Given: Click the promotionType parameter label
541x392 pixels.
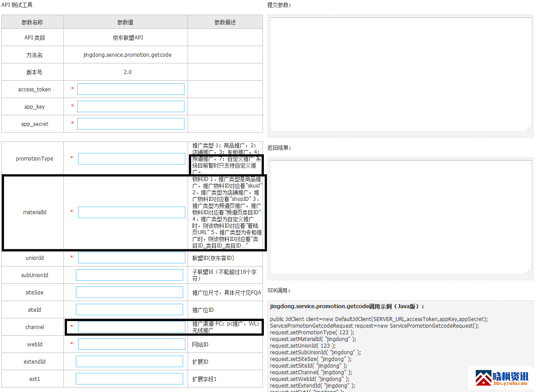Looking at the screenshot, I should point(35,159).
